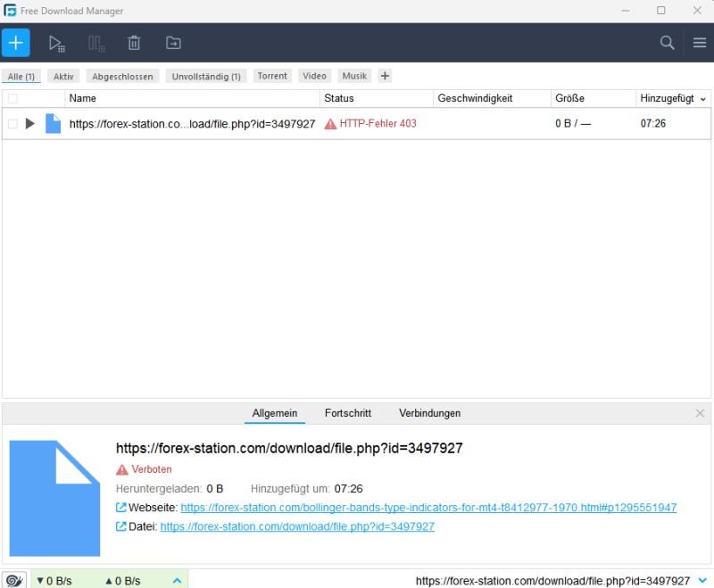Sort by the Status column header

[x=376, y=98]
